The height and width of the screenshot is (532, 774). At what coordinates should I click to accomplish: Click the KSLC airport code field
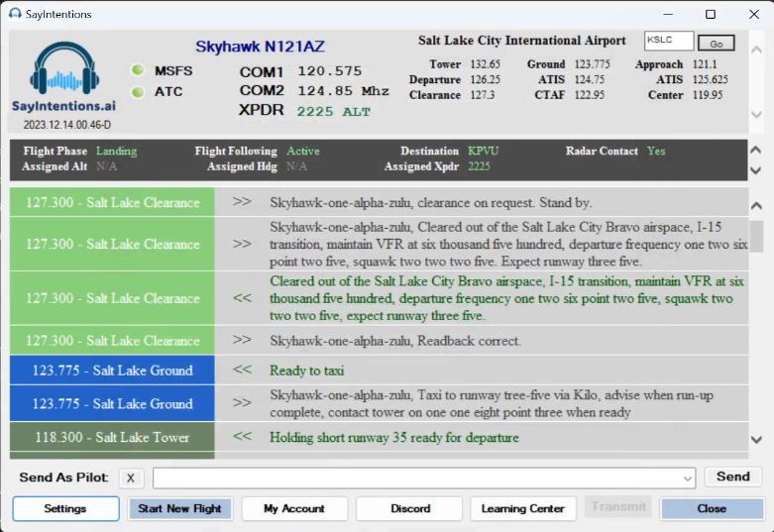pyautogui.click(x=669, y=41)
